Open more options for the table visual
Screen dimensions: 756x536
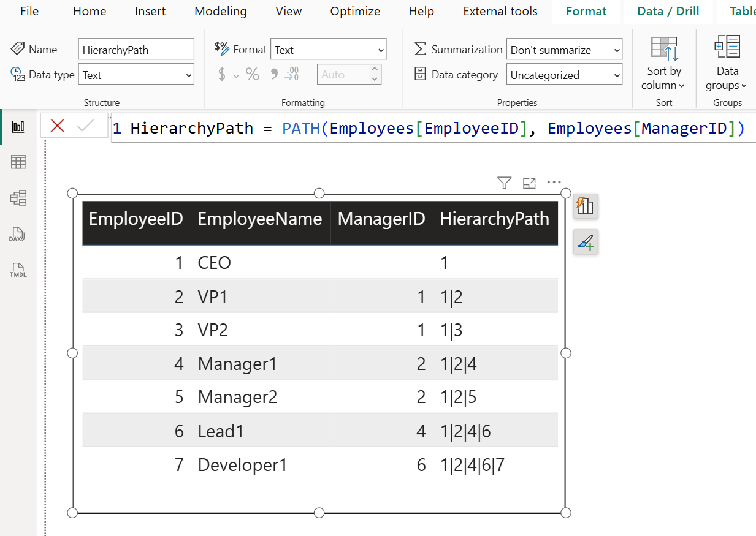554,182
